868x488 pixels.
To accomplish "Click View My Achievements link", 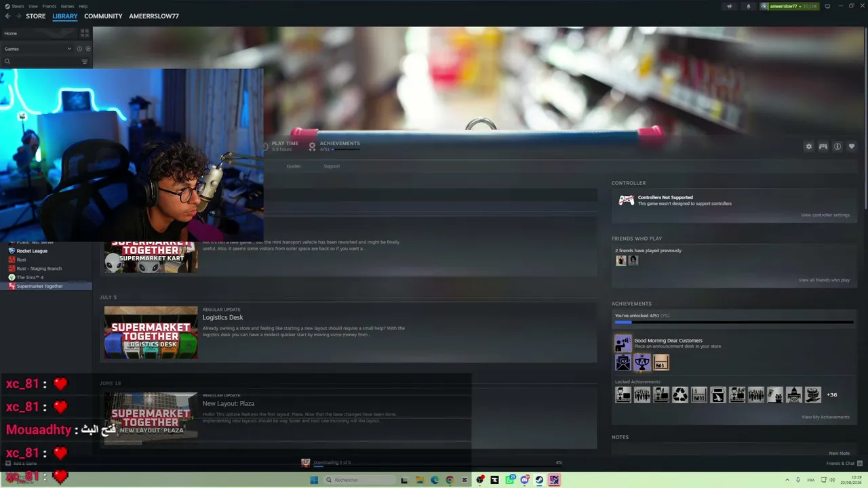I will pyautogui.click(x=825, y=417).
